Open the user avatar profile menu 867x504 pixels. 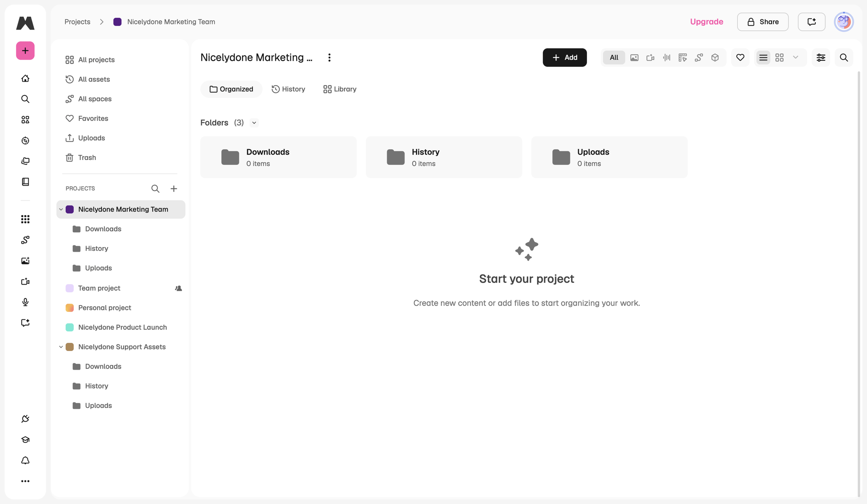[x=844, y=22]
